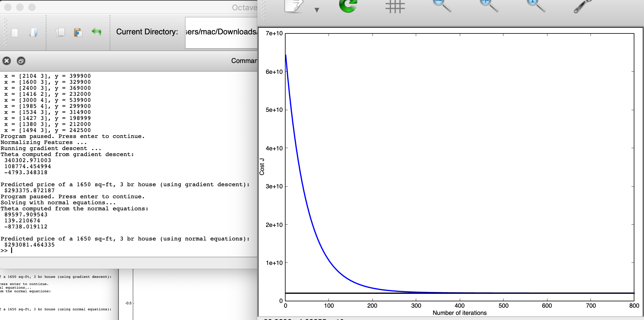Screen dimensions: 644x320
Task: Click the Current Directory path field
Action: 221,33
